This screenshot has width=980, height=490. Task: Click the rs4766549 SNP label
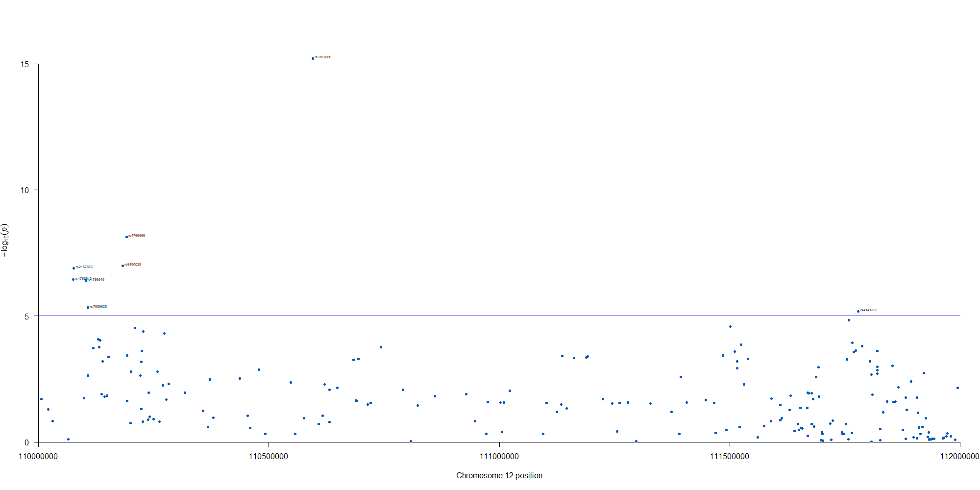(x=97, y=280)
